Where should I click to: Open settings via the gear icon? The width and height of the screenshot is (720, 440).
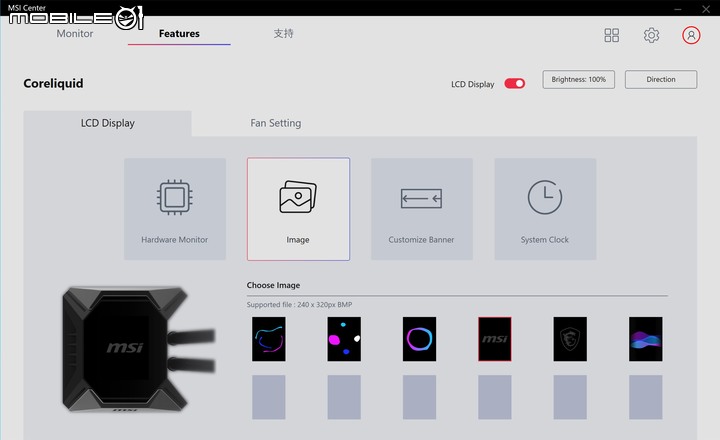[x=651, y=35]
